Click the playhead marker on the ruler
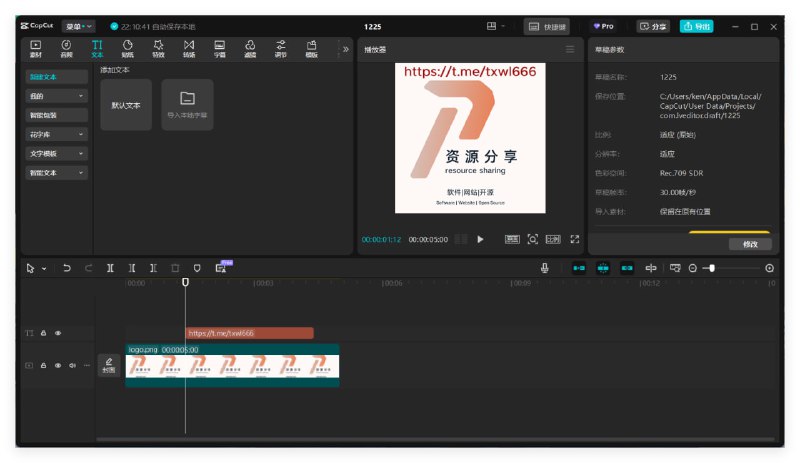Image resolution: width=800 pixels, height=463 pixels. 185,282
